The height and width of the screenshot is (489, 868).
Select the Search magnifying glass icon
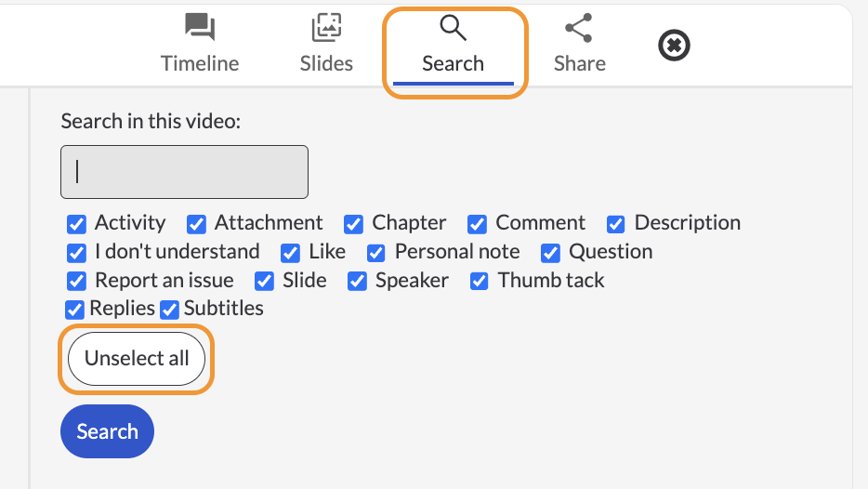tap(453, 27)
